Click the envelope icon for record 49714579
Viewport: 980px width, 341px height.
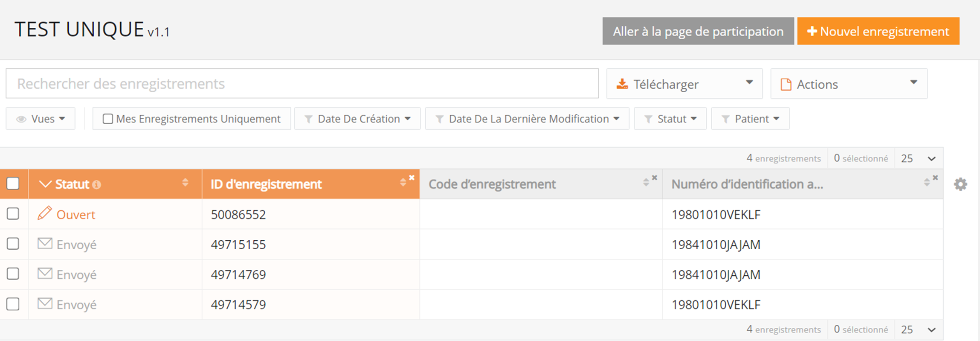point(45,303)
